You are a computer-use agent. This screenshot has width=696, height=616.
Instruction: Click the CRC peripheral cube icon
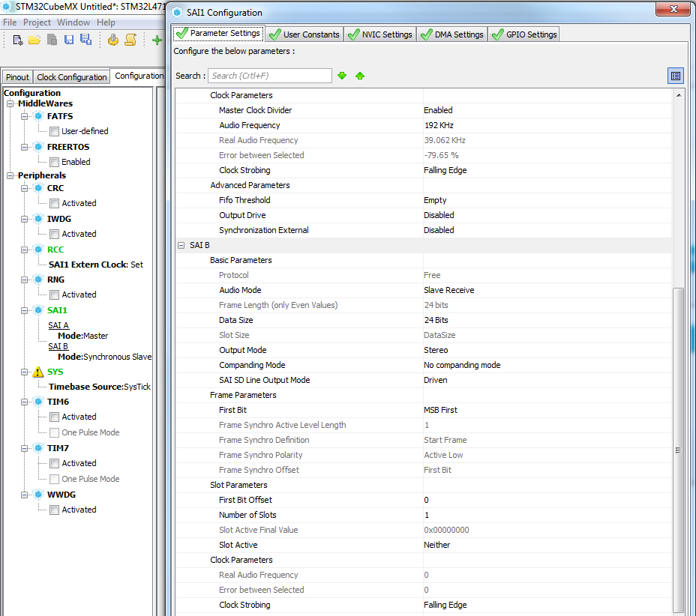38,188
